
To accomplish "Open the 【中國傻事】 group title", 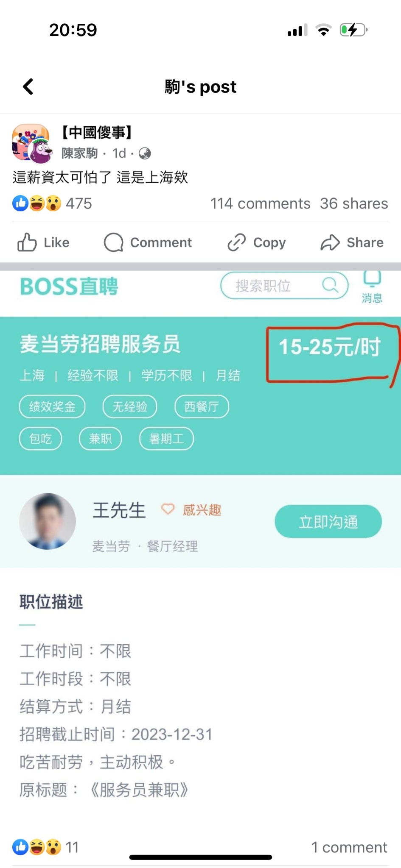I will (97, 133).
